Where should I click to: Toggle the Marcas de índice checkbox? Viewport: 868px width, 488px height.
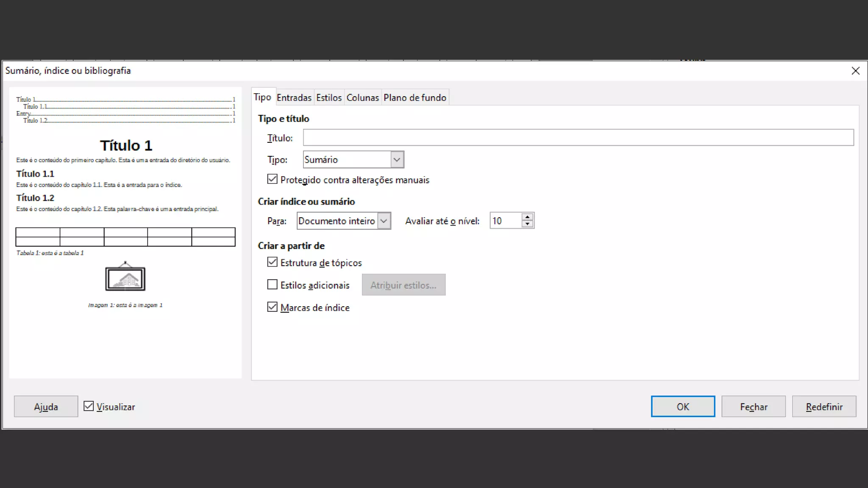273,307
